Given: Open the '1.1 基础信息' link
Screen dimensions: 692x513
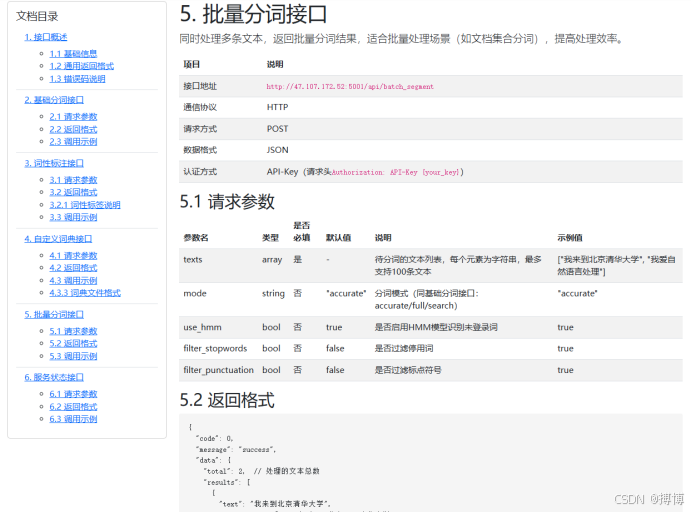Looking at the screenshot, I should pos(73,54).
